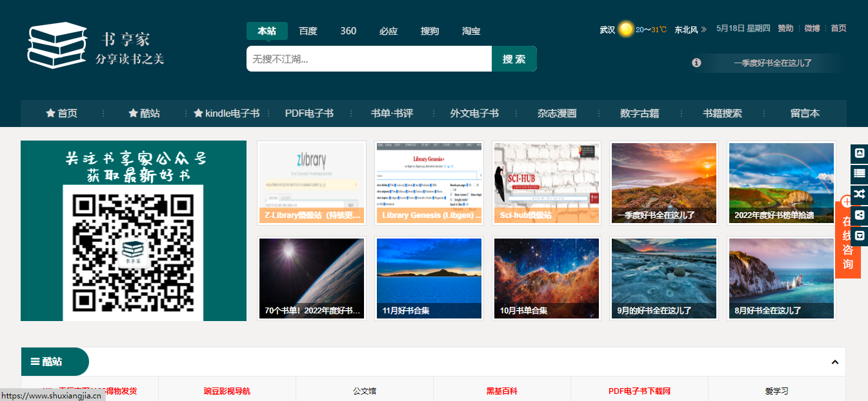
Task: Open the 首页 nav menu item
Action: point(61,113)
